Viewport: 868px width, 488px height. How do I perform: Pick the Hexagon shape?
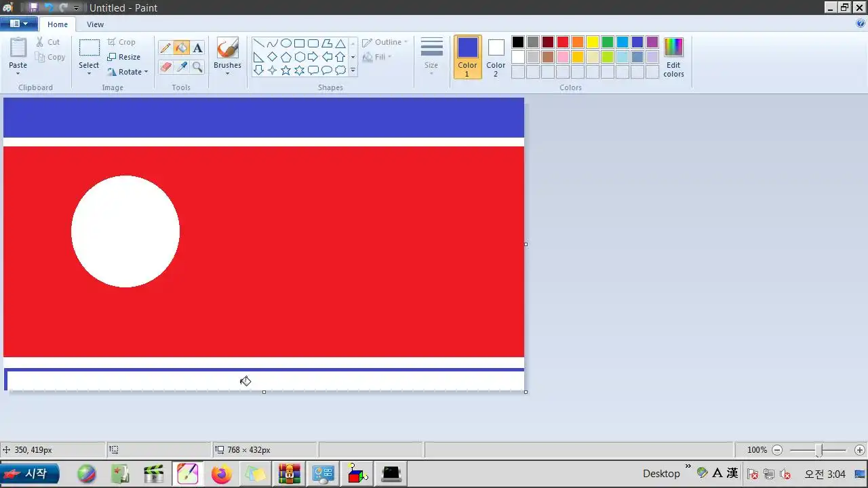pos(299,57)
